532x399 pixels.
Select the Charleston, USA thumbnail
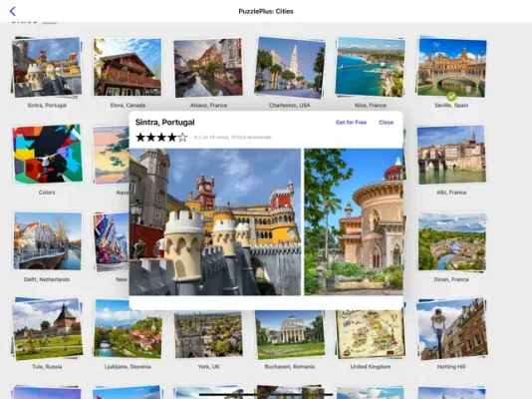tap(289, 68)
